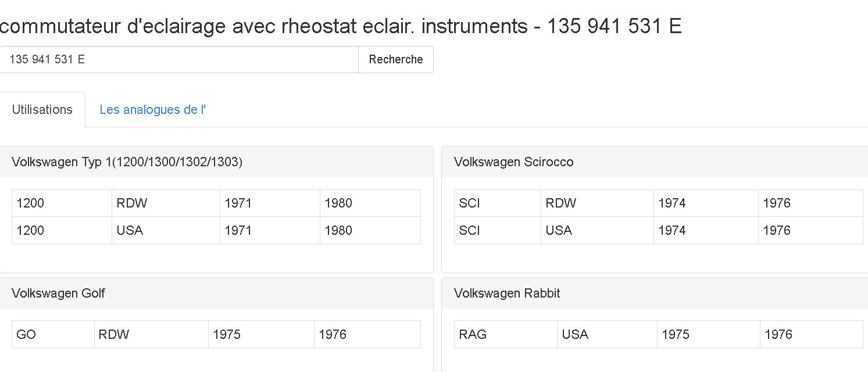This screenshot has width=868, height=372.
Task: Click the USA cell in the Rabbit table
Action: (x=607, y=334)
